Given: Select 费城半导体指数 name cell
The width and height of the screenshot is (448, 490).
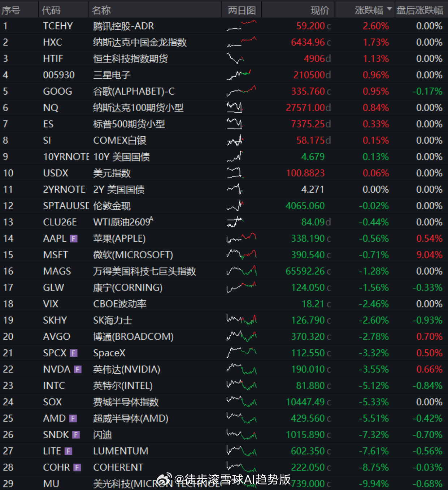Looking at the screenshot, I should (x=126, y=402).
